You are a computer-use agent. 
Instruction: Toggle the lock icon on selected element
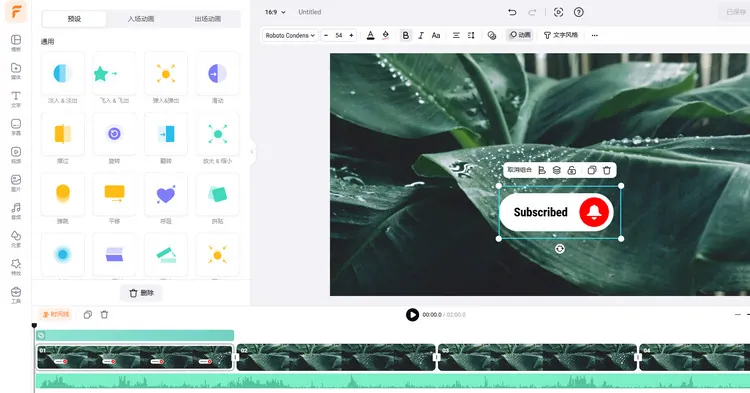[x=572, y=170]
